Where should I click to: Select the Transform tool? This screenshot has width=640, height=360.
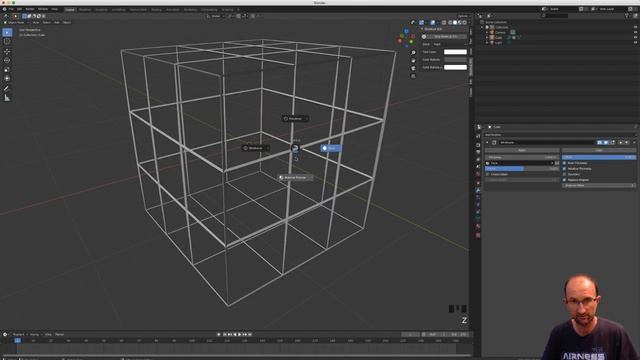[7, 78]
